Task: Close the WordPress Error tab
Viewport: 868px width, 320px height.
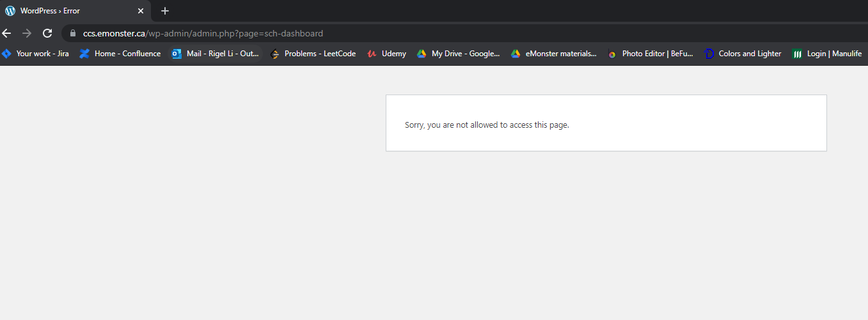Action: 141,11
